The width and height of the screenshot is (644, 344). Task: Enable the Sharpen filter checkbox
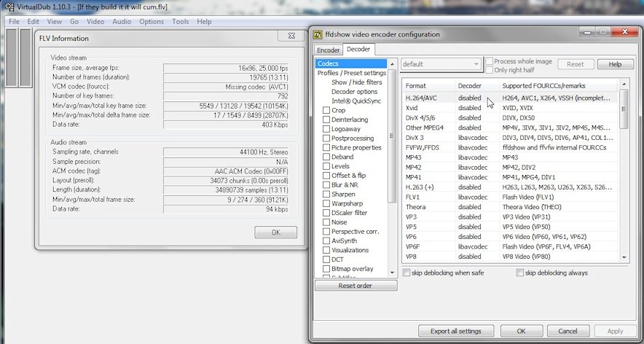point(326,194)
